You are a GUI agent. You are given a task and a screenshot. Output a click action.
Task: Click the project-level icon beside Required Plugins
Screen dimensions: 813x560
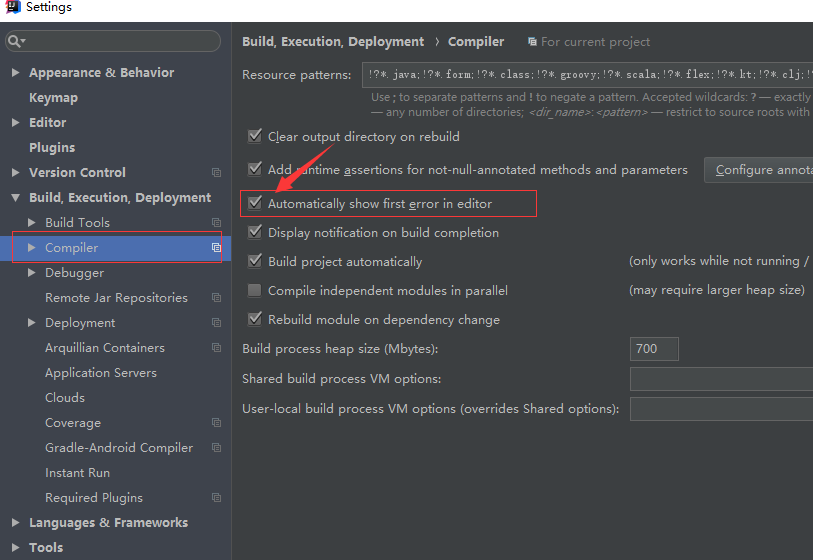216,498
